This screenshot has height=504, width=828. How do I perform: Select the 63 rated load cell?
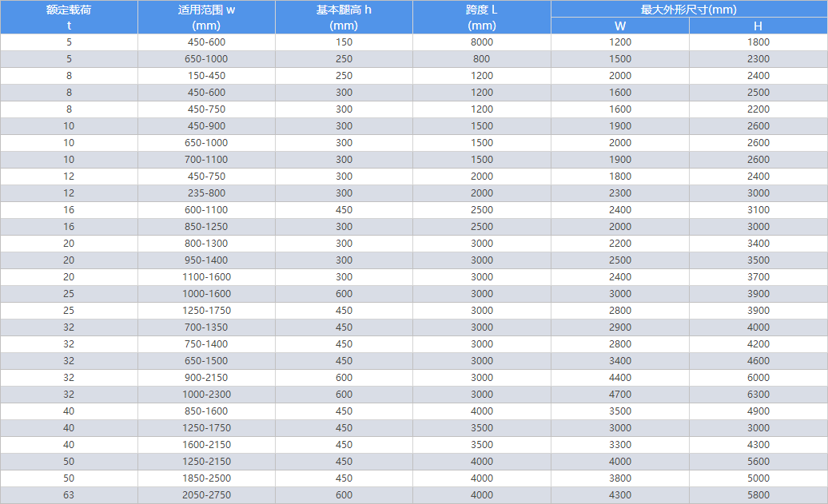coord(69,495)
